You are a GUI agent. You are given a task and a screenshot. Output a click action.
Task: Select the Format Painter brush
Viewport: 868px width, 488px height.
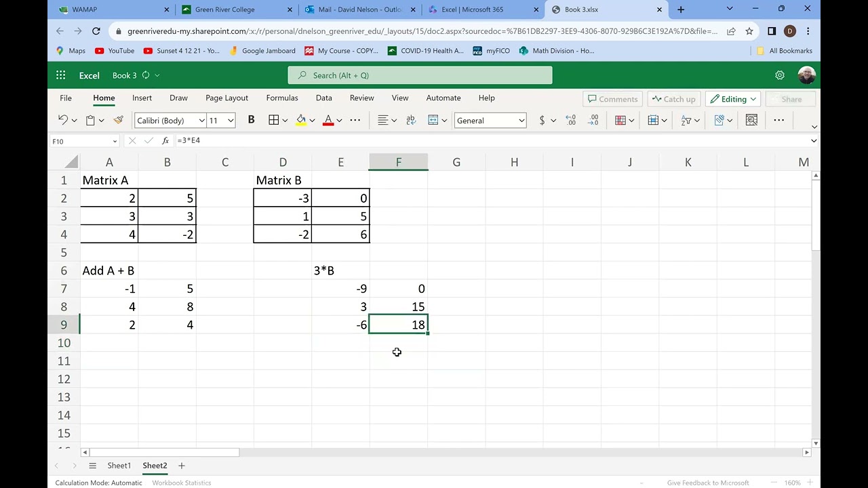click(x=119, y=120)
